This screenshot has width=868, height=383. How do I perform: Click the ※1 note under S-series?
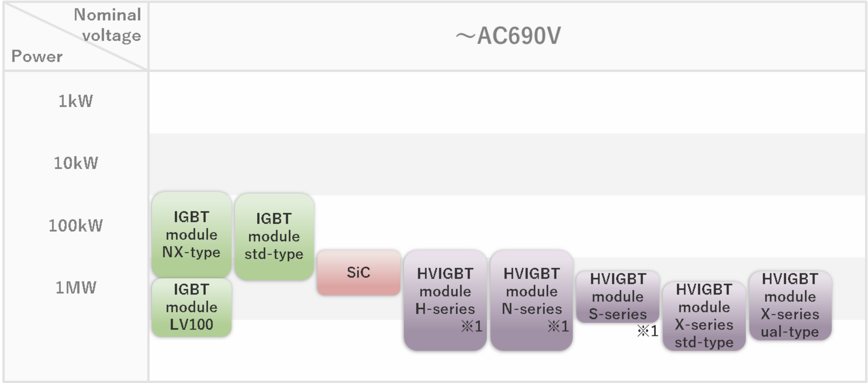pos(647,331)
